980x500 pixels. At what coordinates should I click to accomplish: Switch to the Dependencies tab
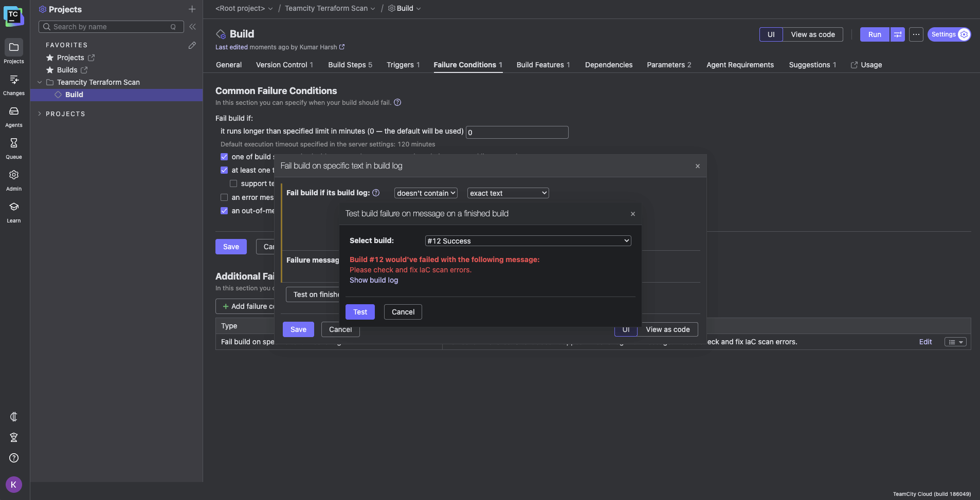pyautogui.click(x=609, y=65)
